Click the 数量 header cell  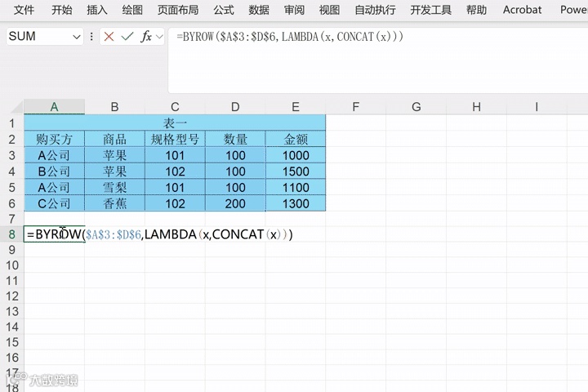pos(235,139)
